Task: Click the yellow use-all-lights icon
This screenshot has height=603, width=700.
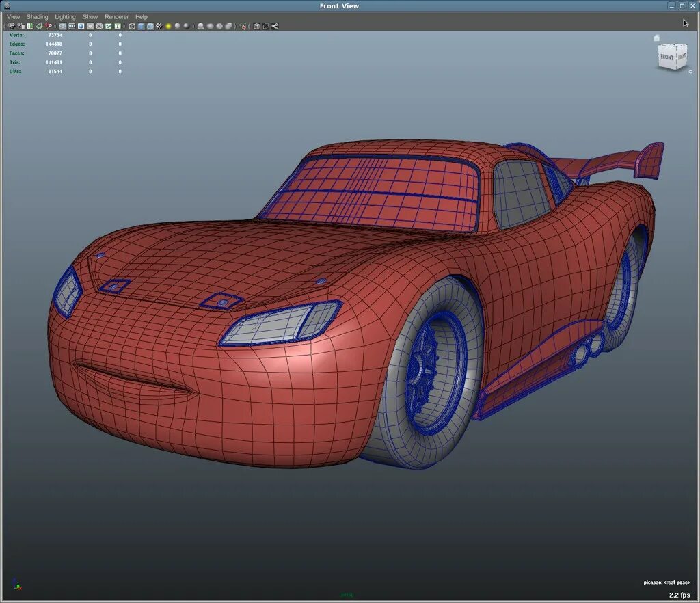Action: click(x=168, y=27)
